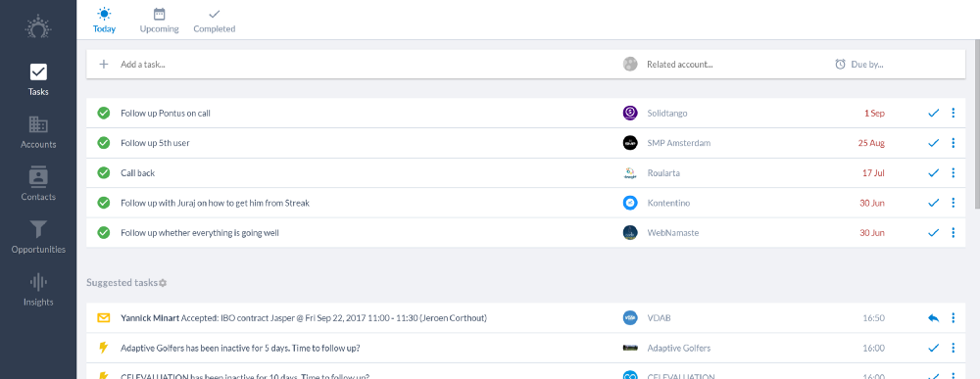Image resolution: width=980 pixels, height=379 pixels.
Task: Toggle the green check on 'Follow up Pontus on call'
Action: (x=104, y=113)
